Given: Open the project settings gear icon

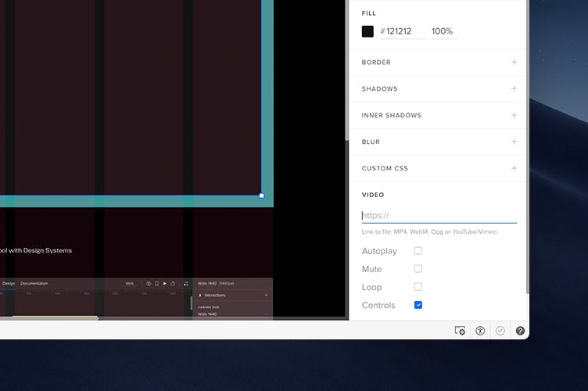Looking at the screenshot, I should pyautogui.click(x=460, y=331).
